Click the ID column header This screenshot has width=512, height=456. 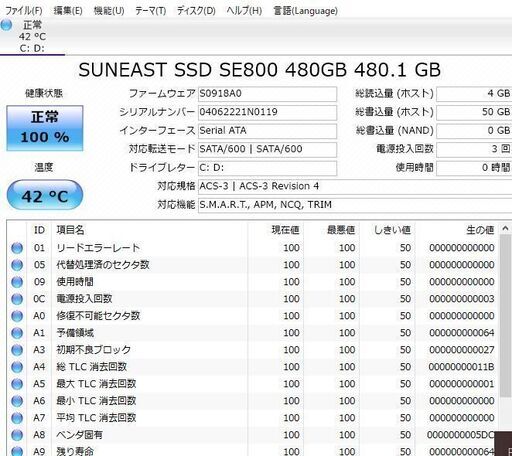click(39, 230)
